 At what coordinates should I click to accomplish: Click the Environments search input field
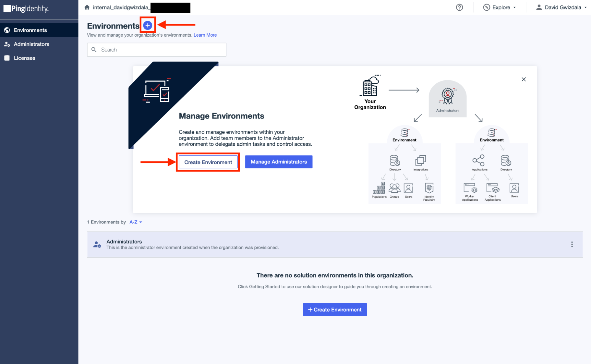click(x=157, y=50)
